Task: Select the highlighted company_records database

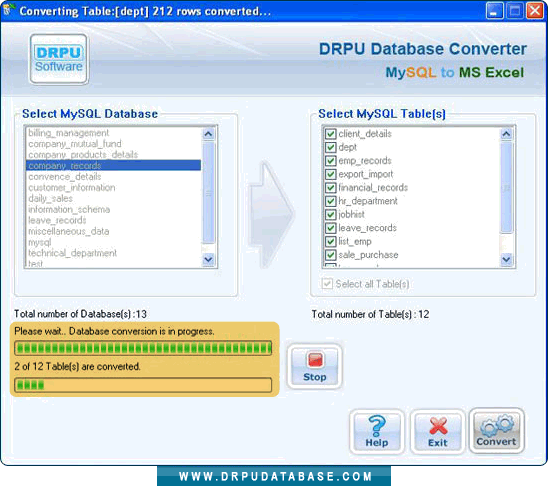Action: 113,165
